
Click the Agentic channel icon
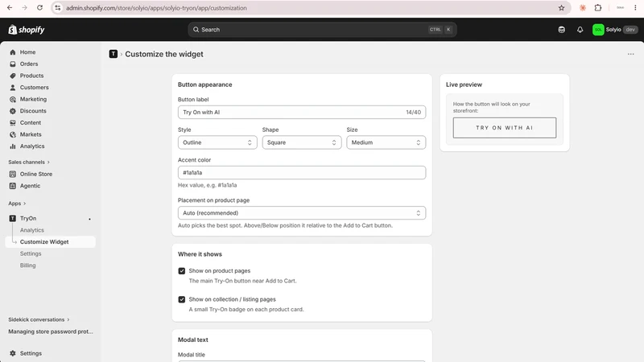tap(13, 186)
